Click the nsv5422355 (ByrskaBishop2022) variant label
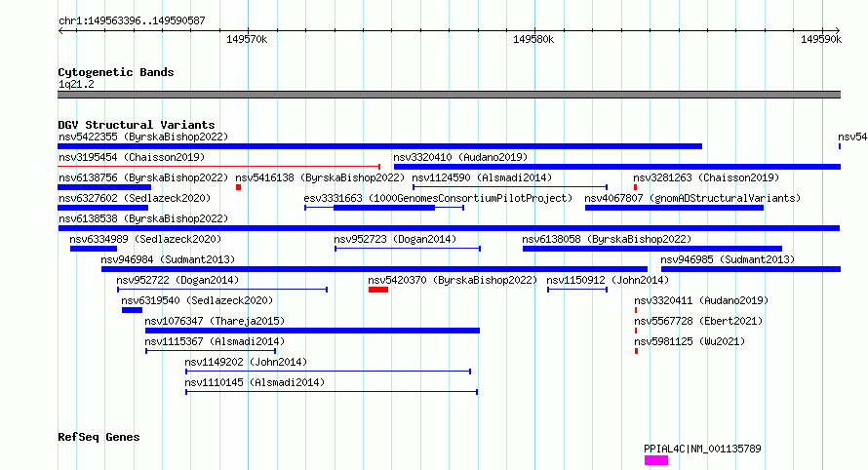This screenshot has height=470, width=868. tap(143, 137)
